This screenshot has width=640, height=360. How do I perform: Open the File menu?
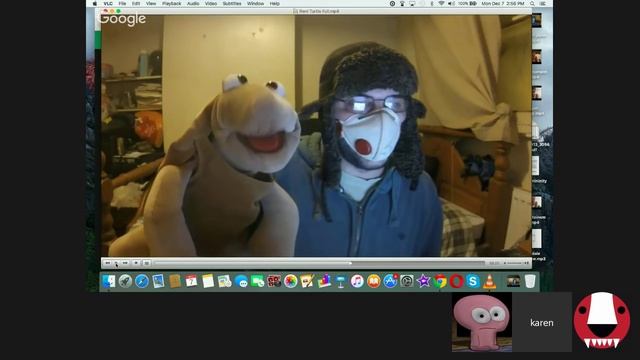(122, 3)
